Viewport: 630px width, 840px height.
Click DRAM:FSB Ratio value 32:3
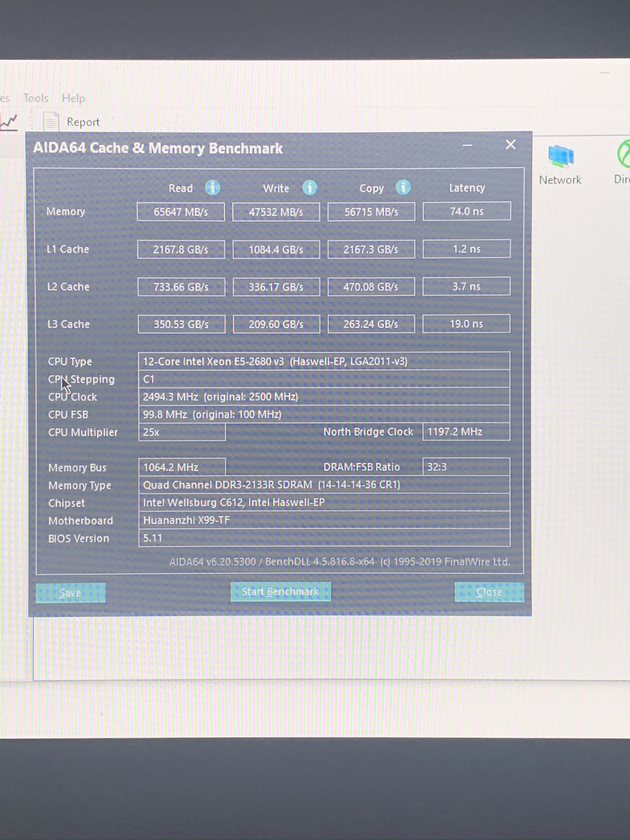[x=466, y=467]
